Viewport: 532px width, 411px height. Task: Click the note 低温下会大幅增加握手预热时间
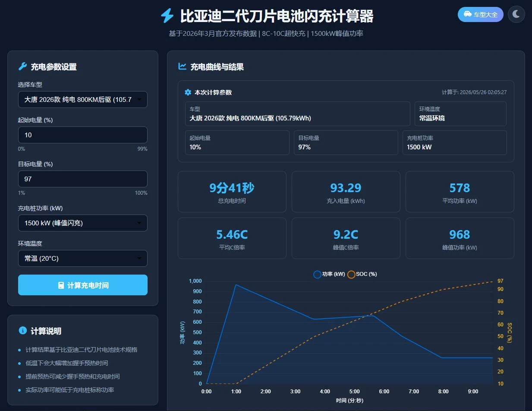point(67,363)
